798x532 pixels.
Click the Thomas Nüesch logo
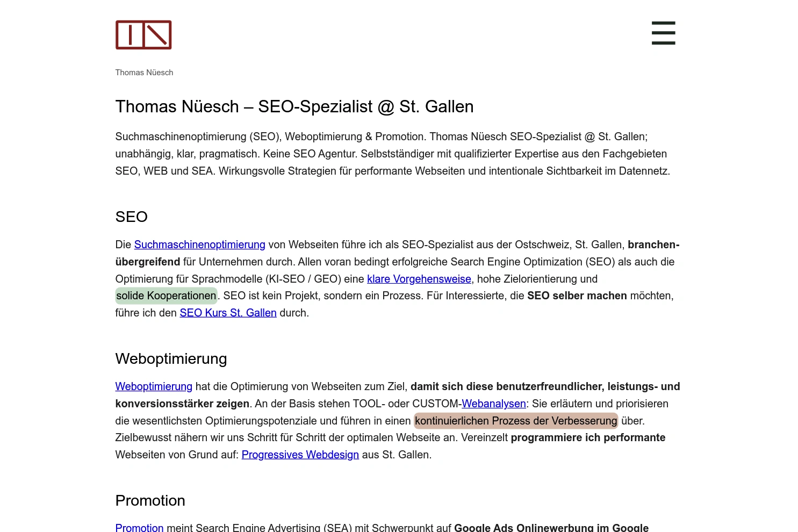click(x=143, y=34)
